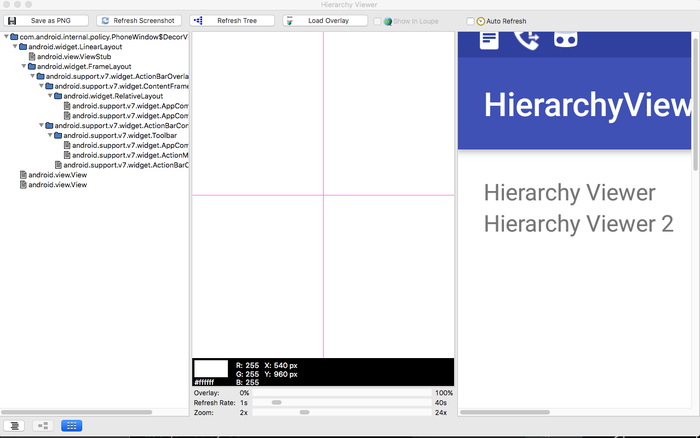Click the tree icon on Refresh Tree
700x438 pixels.
[x=198, y=21]
